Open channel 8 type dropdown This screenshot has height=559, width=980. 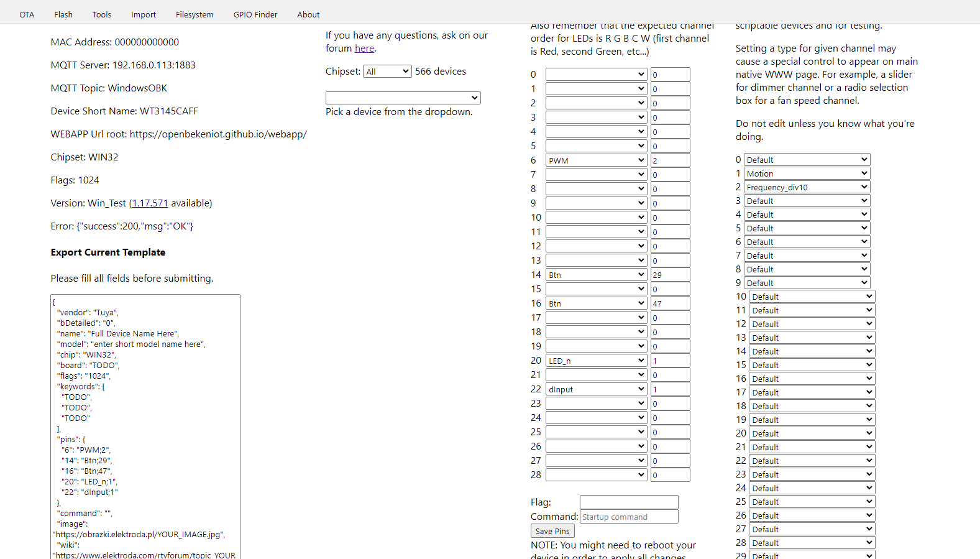pyautogui.click(x=807, y=269)
